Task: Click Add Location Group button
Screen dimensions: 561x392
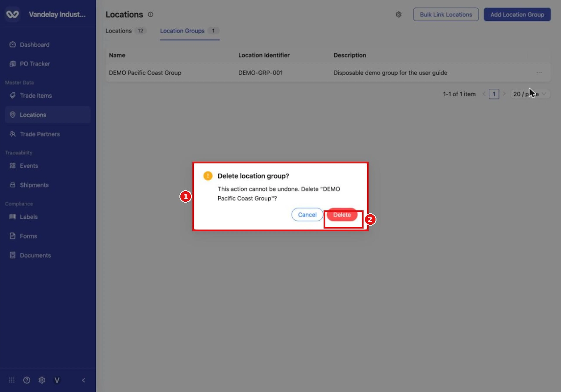Action: tap(517, 14)
